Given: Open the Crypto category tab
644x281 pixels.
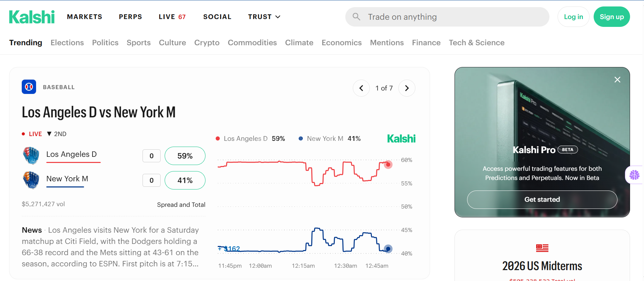Looking at the screenshot, I should [x=207, y=43].
